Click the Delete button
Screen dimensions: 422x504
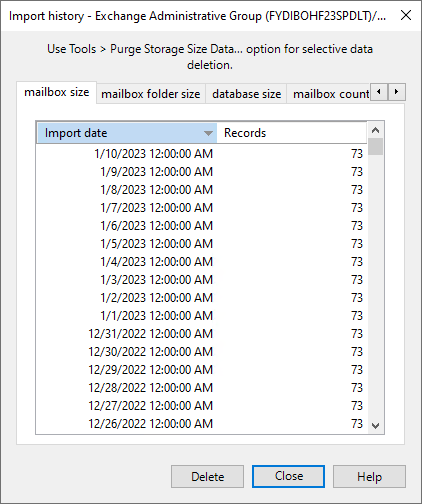point(208,477)
